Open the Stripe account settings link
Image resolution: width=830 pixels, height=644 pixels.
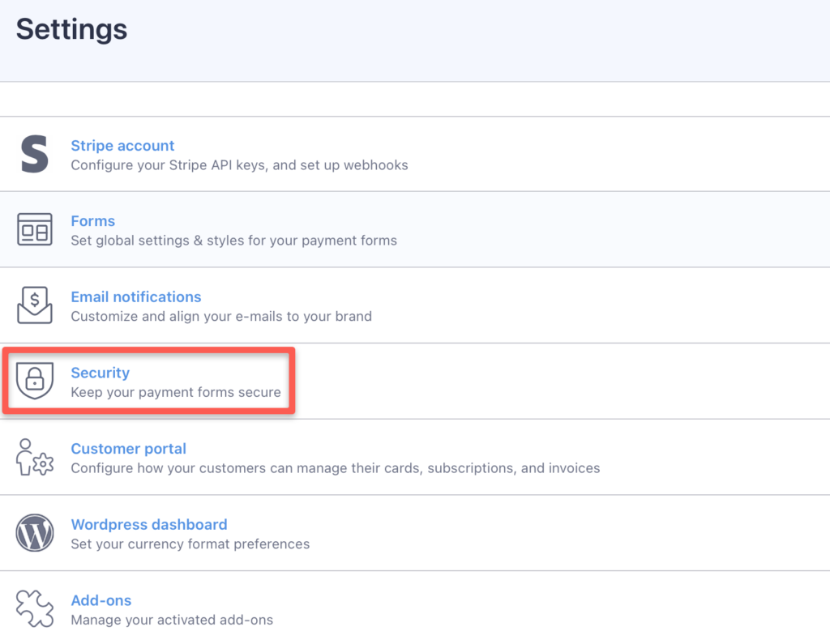tap(122, 145)
